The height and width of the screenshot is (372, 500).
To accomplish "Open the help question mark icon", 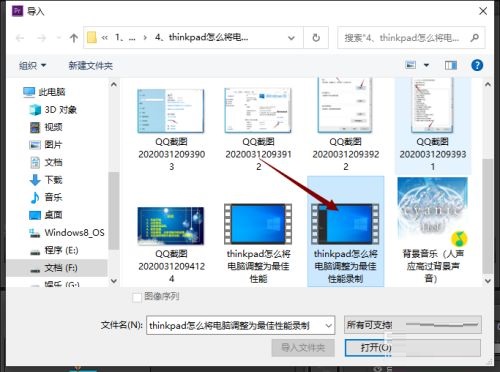I will 477,65.
